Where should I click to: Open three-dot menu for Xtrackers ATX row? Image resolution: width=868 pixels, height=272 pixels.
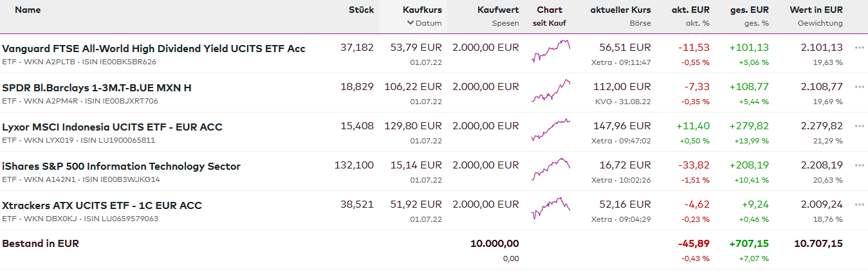pos(859,204)
